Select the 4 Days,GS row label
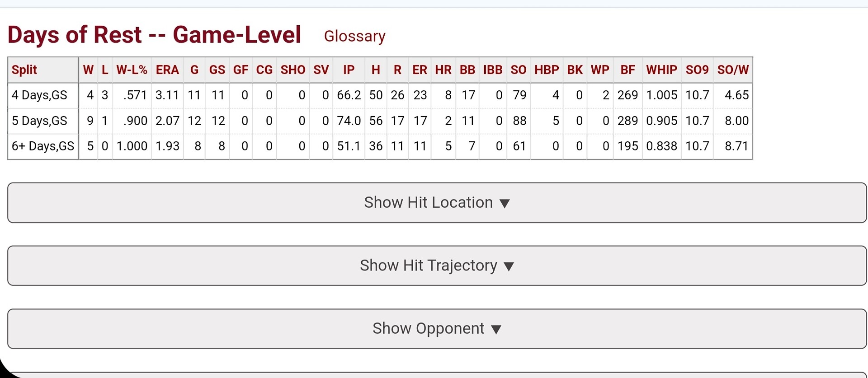Screen dimensions: 868x378 coord(39,95)
